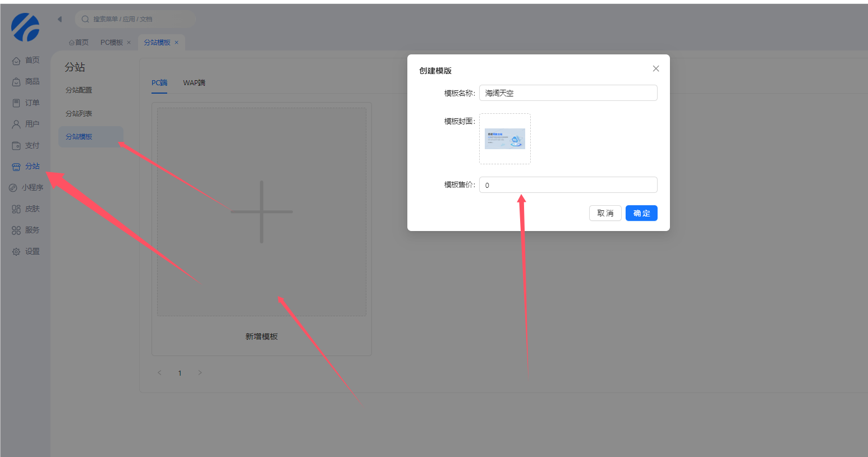Go to the previous page arrow

160,373
